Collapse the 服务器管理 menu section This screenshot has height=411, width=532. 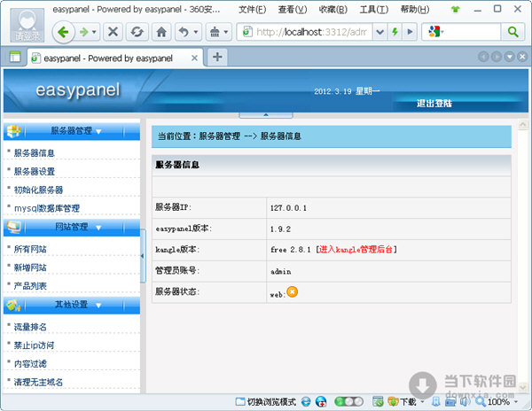[72, 131]
